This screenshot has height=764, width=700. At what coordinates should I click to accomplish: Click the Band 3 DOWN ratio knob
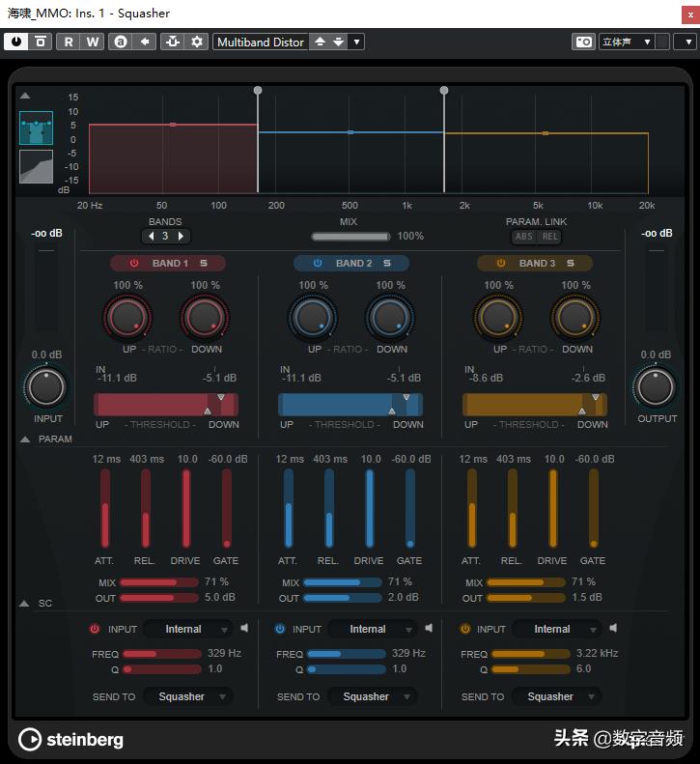point(574,318)
